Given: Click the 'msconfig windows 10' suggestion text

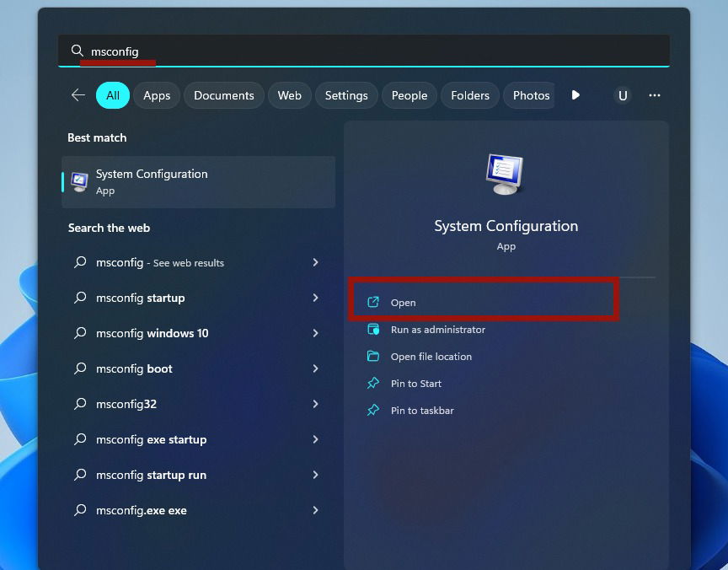Looking at the screenshot, I should [153, 333].
